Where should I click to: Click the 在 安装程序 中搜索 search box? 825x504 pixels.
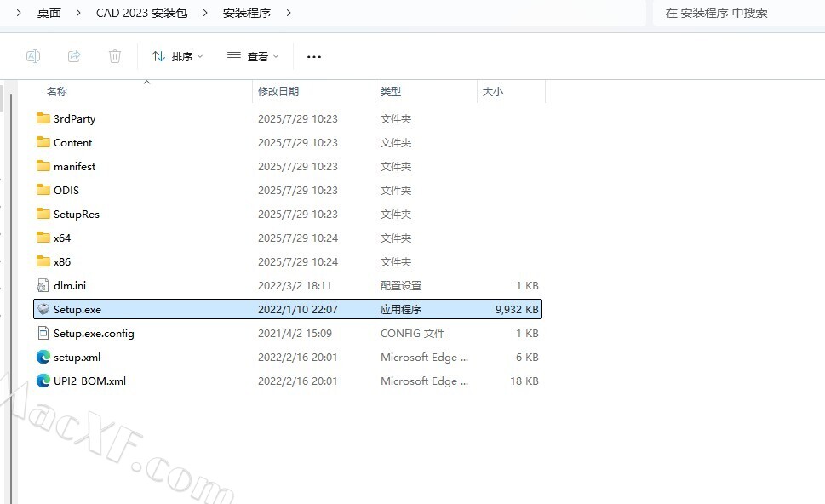coord(739,13)
